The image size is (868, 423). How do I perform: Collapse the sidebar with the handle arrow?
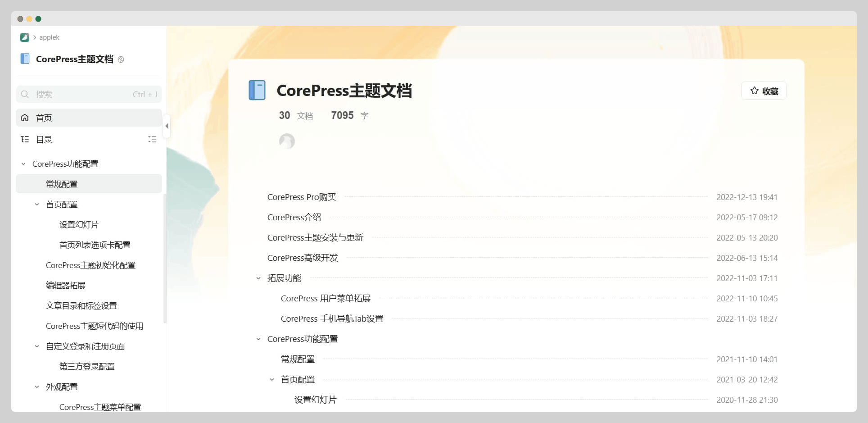tap(167, 126)
